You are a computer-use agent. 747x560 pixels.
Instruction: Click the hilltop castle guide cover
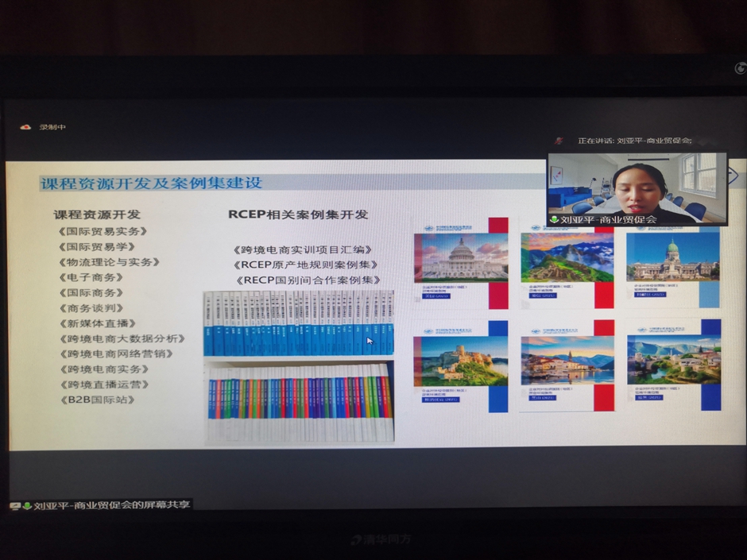click(x=460, y=361)
